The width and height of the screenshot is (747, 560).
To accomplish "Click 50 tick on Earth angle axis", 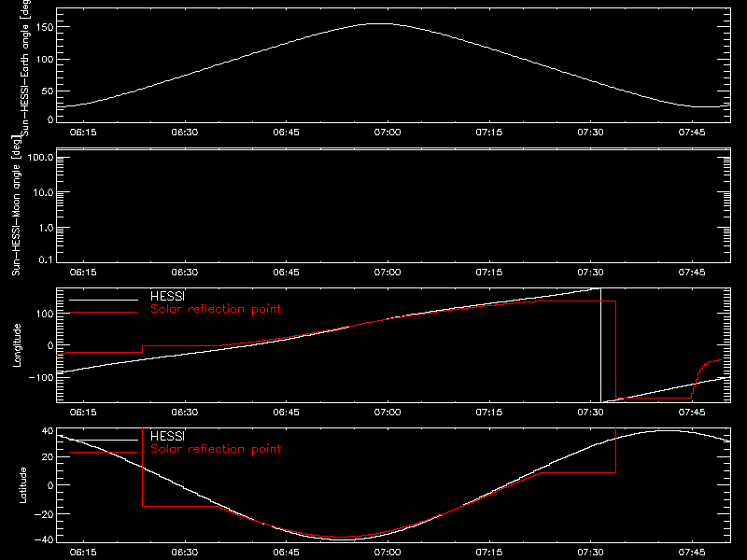I will pyautogui.click(x=48, y=91).
